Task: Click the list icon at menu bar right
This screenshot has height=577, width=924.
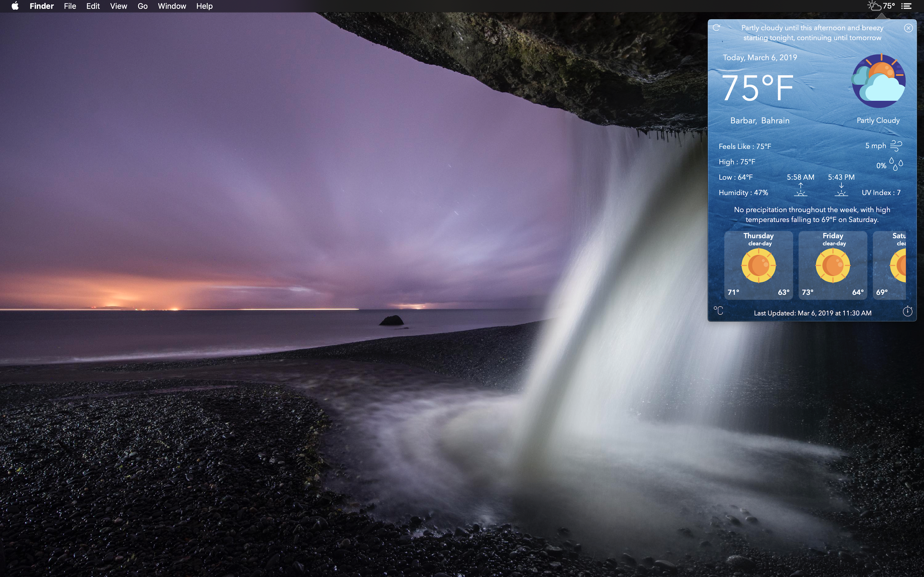Action: pos(906,6)
